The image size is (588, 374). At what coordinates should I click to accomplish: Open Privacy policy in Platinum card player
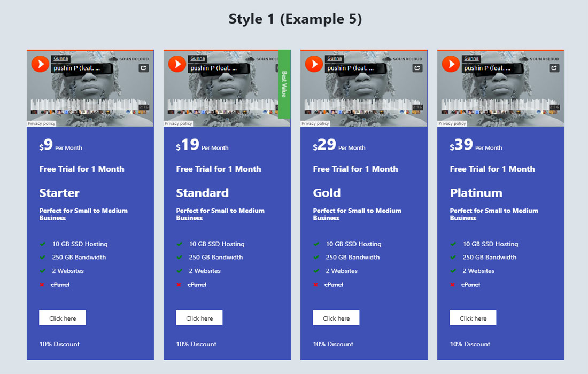452,123
